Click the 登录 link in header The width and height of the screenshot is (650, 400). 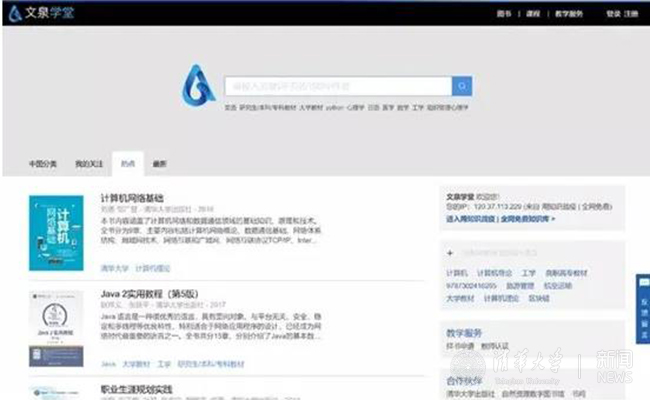613,14
